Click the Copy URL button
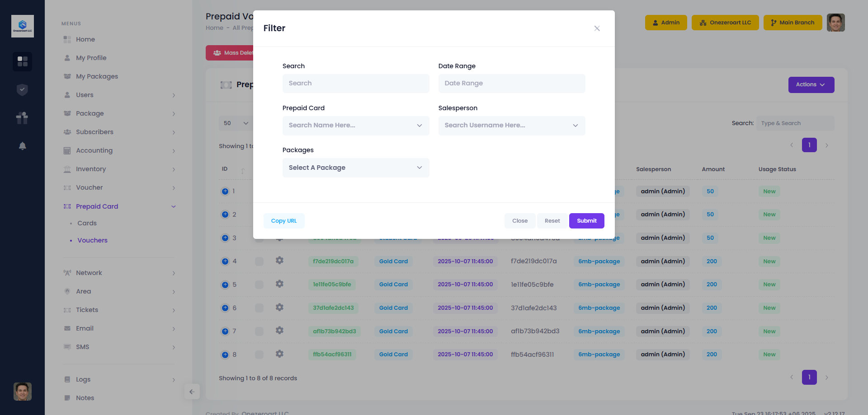 [x=284, y=221]
